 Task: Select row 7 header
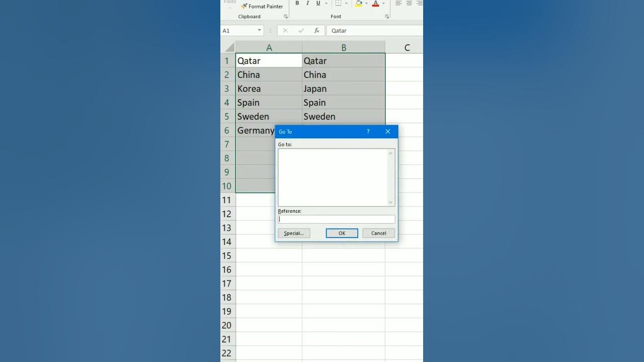(x=227, y=144)
